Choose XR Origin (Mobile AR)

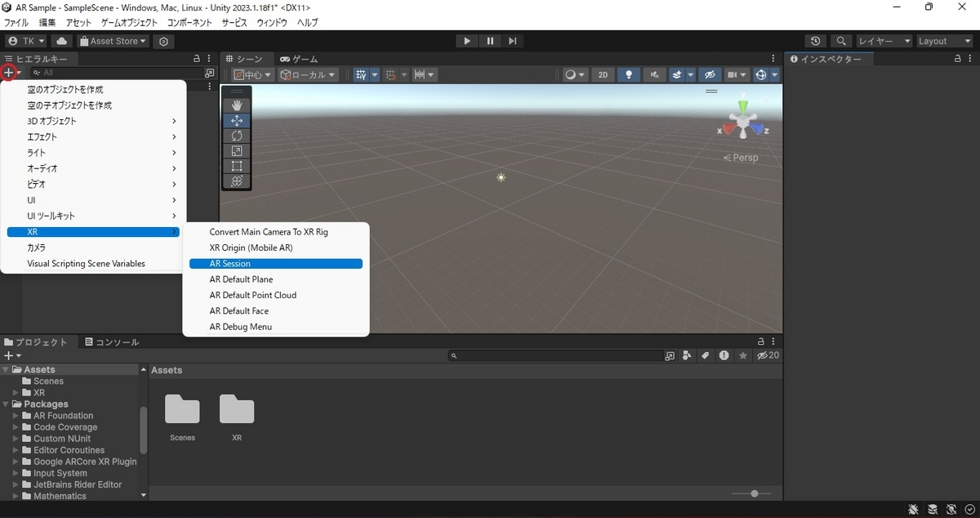pos(275,248)
